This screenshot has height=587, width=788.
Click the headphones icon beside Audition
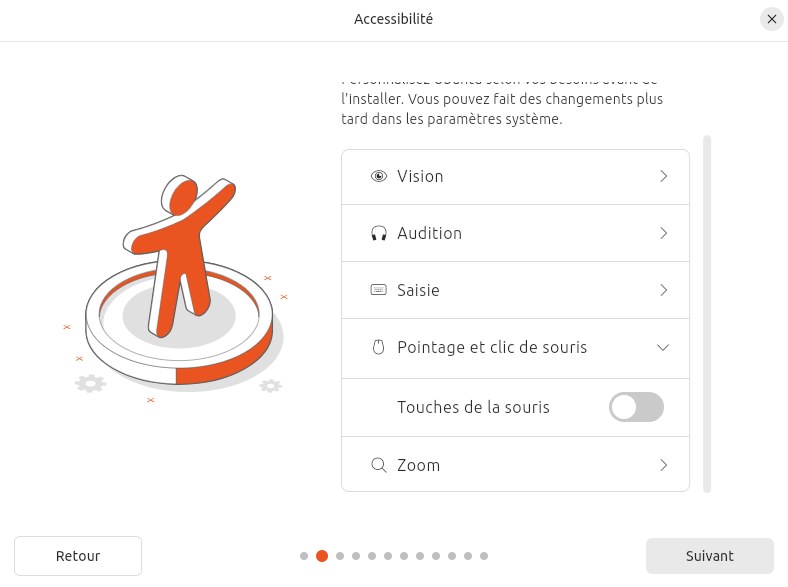(379, 233)
